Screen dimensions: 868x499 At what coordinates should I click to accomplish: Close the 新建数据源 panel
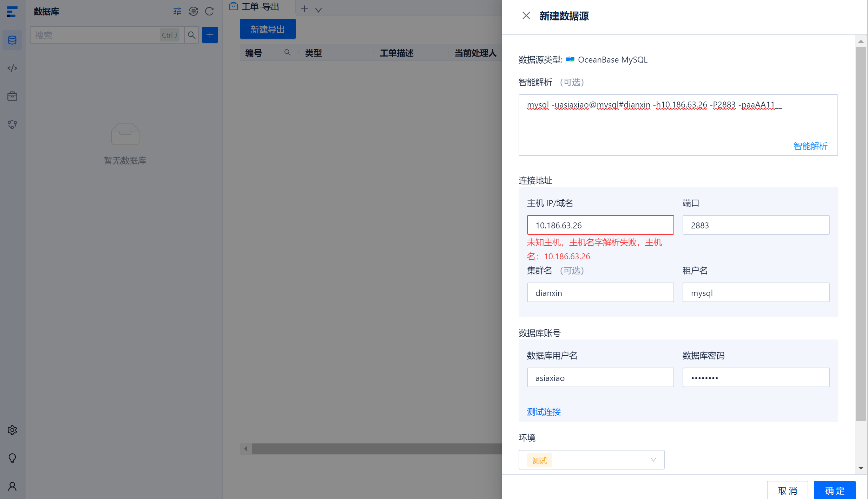coord(526,16)
